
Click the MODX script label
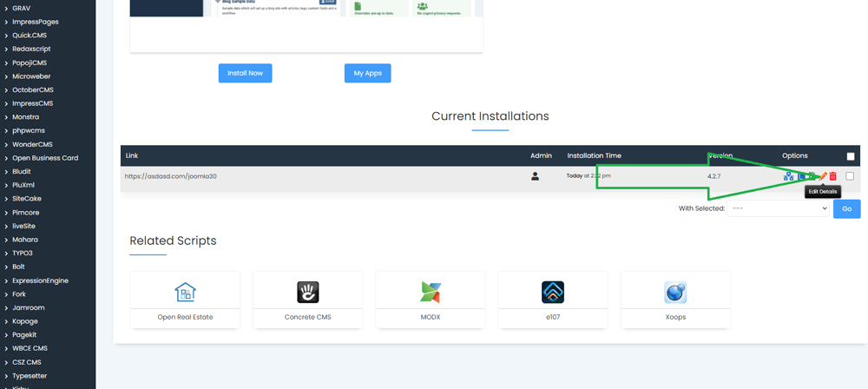point(431,318)
